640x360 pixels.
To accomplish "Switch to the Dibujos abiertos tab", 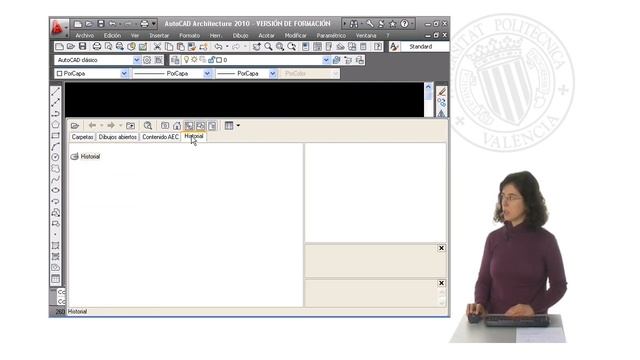I will pyautogui.click(x=118, y=137).
